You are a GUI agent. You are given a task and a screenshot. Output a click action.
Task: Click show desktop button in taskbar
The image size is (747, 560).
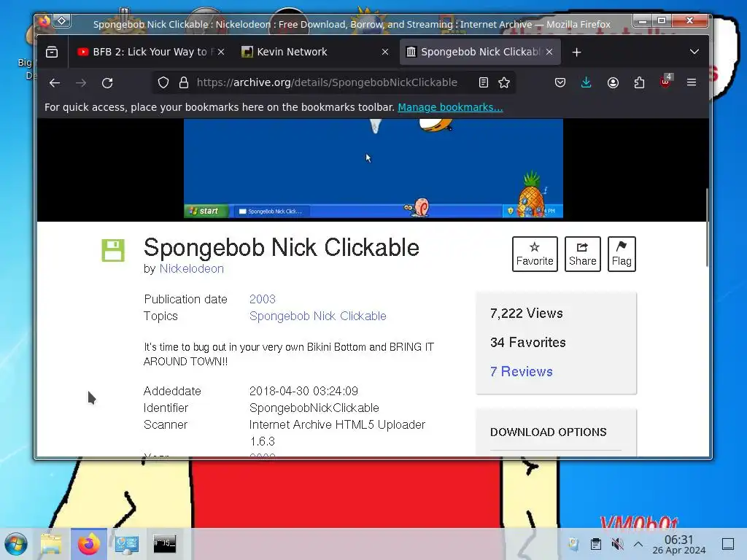[x=728, y=544]
